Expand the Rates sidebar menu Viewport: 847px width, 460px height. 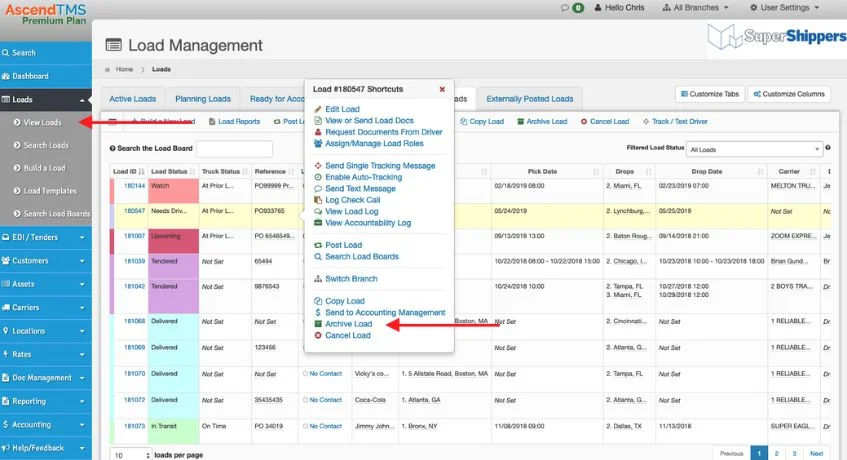[x=82, y=355]
